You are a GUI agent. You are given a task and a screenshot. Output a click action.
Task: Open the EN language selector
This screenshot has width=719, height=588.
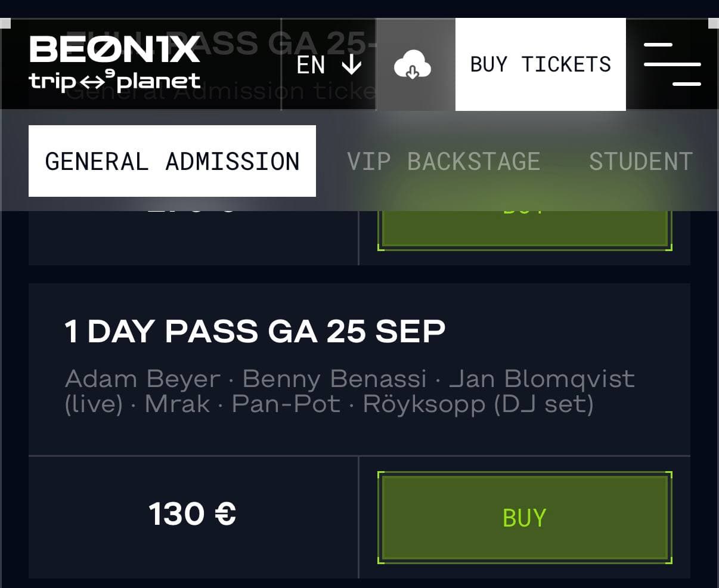point(329,64)
